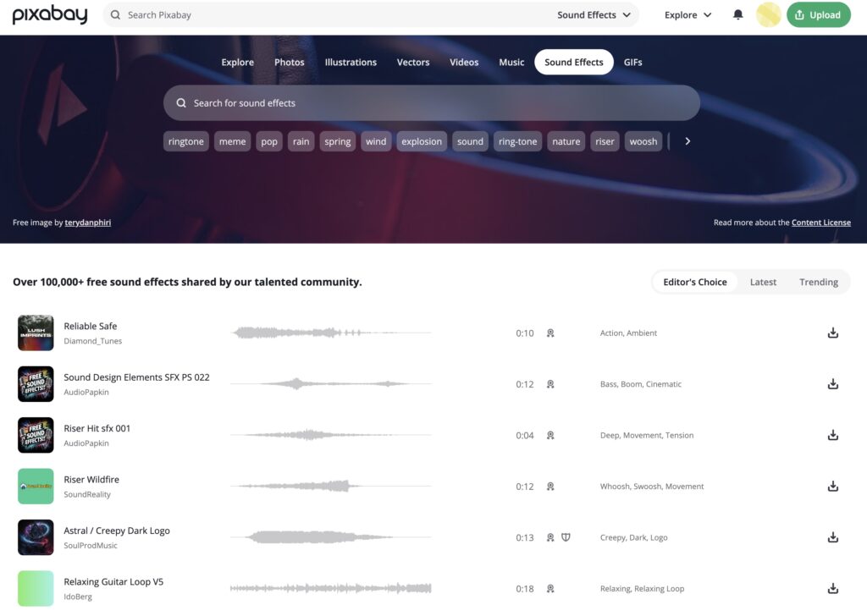Download the Riser Hit sfx 001 sound

pos(833,435)
